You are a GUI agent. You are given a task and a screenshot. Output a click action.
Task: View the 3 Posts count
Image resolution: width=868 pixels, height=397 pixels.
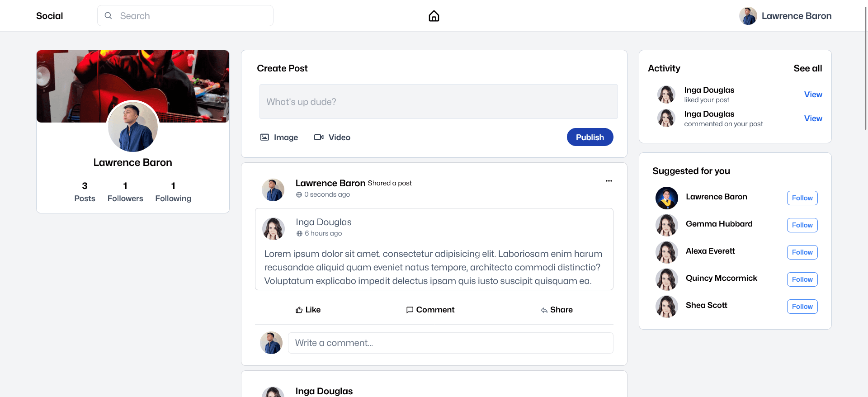pyautogui.click(x=85, y=192)
